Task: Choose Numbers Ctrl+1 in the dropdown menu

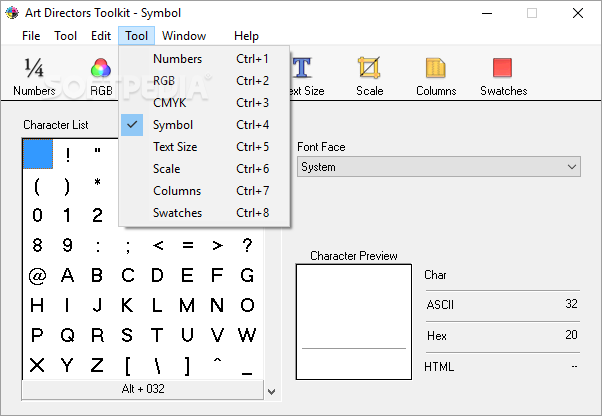Action: click(204, 59)
